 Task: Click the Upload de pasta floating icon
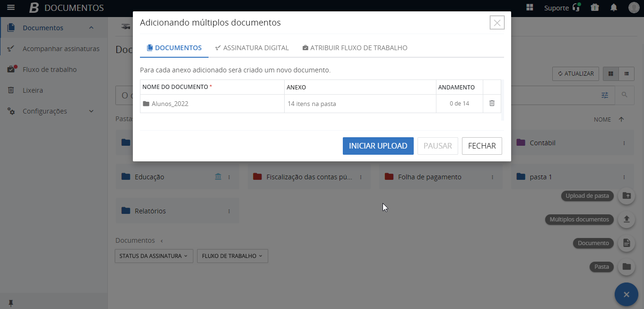[627, 195]
